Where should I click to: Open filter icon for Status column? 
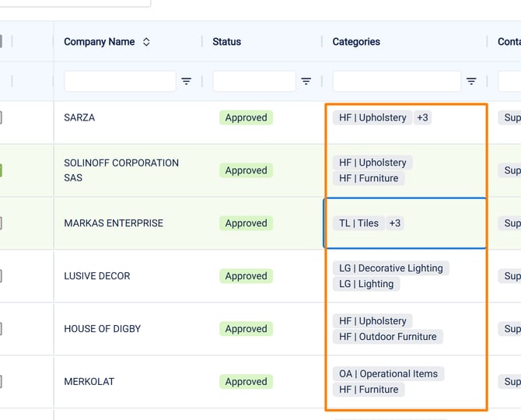coord(306,81)
